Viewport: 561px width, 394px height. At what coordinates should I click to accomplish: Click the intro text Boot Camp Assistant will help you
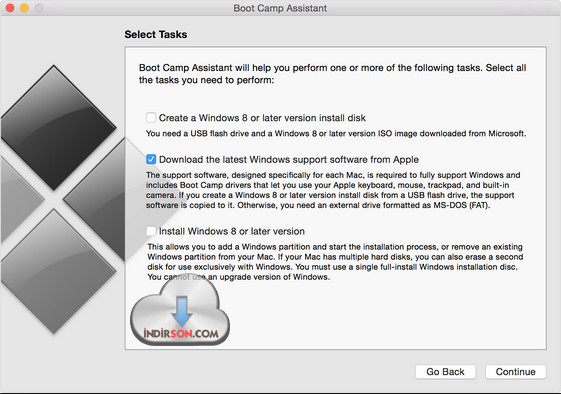click(332, 74)
